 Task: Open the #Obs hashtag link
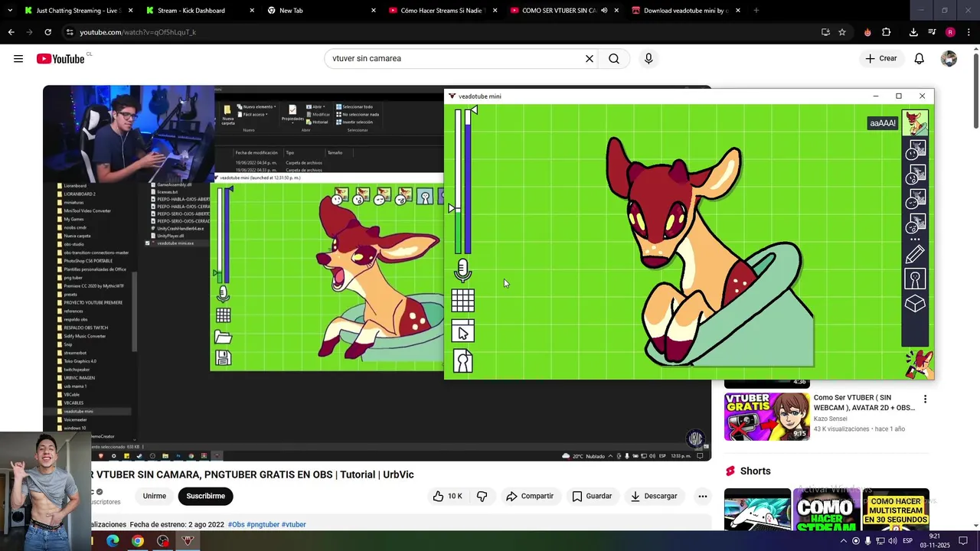tap(236, 524)
